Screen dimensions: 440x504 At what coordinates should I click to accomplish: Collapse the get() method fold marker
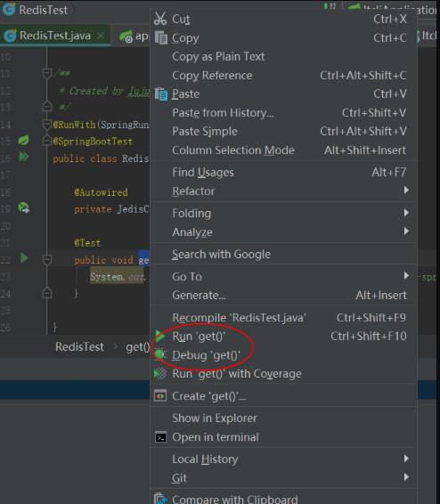point(47,259)
